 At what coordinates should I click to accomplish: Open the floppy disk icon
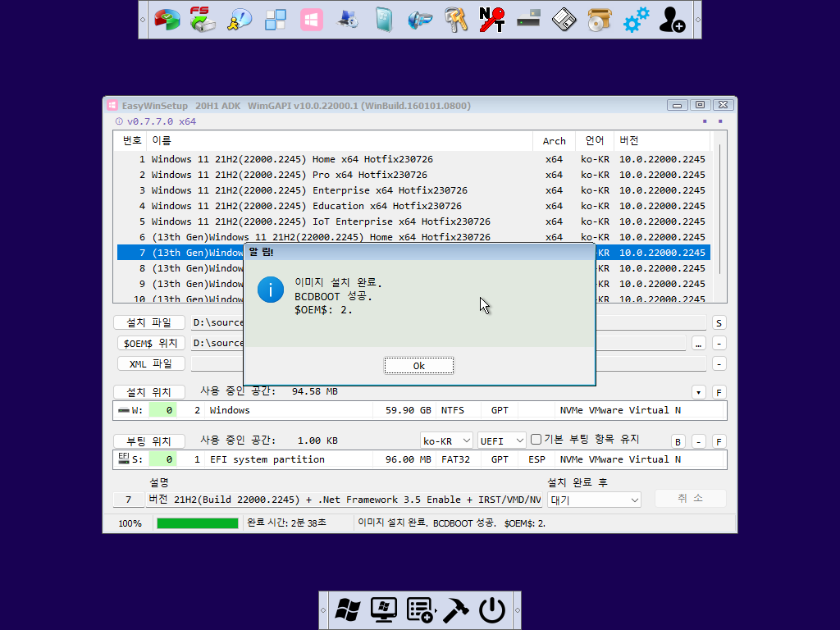564,20
